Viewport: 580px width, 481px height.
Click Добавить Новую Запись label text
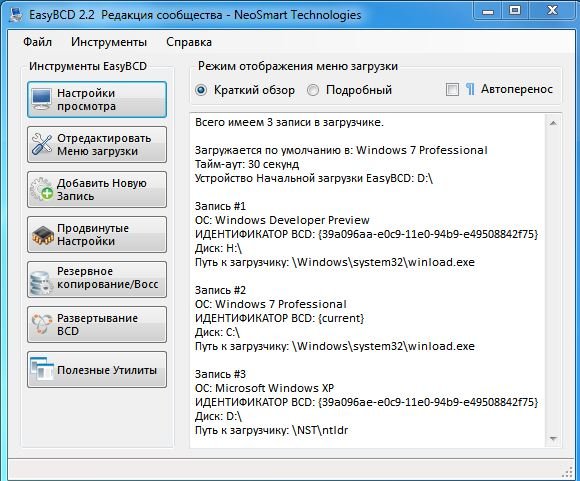pos(101,189)
